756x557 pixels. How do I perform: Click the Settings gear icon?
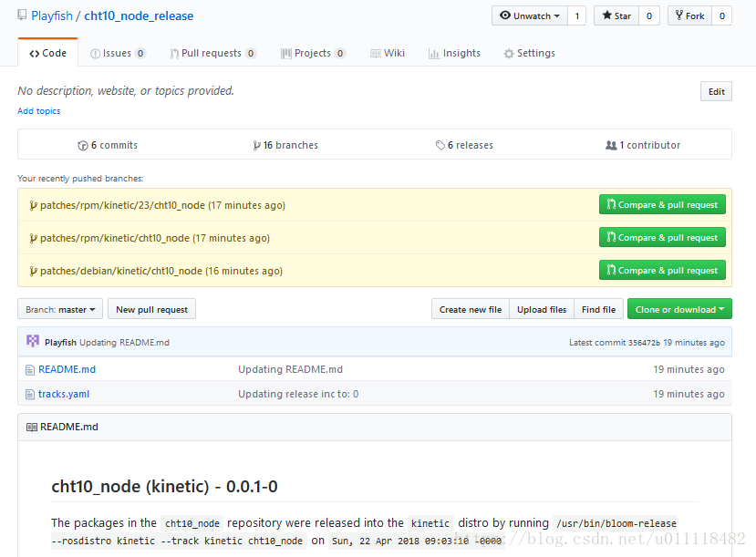509,54
